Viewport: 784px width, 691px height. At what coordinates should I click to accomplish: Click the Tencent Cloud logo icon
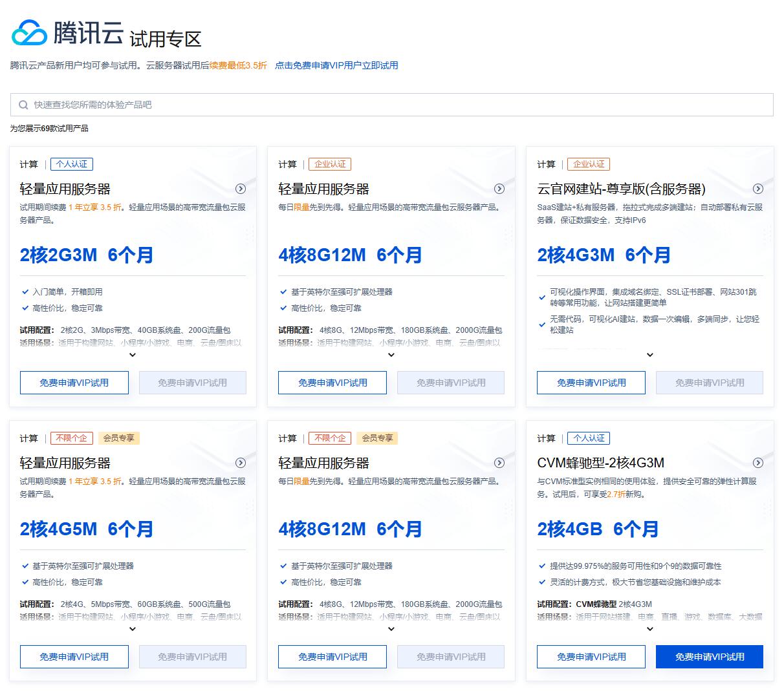pyautogui.click(x=30, y=33)
